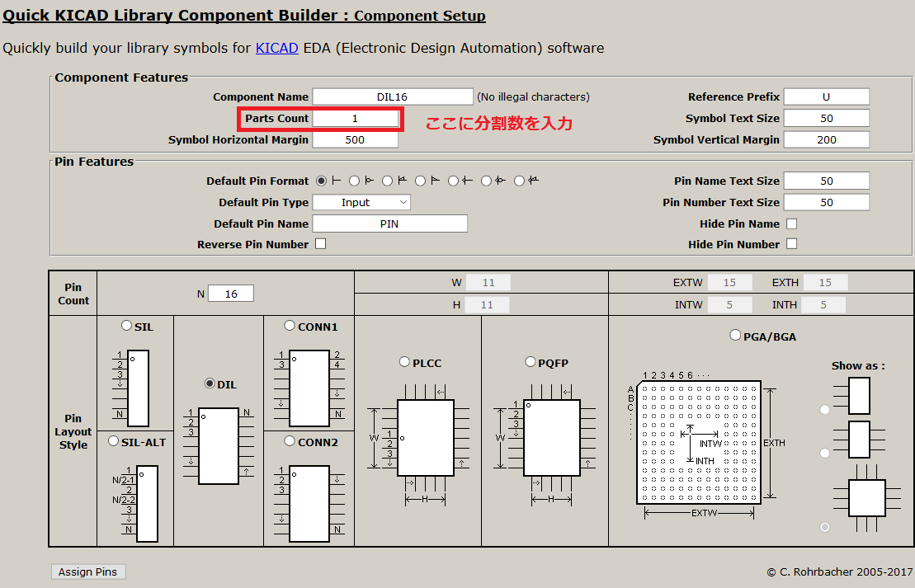Click the EXTW field
This screenshot has height=588, width=915.
point(730,282)
